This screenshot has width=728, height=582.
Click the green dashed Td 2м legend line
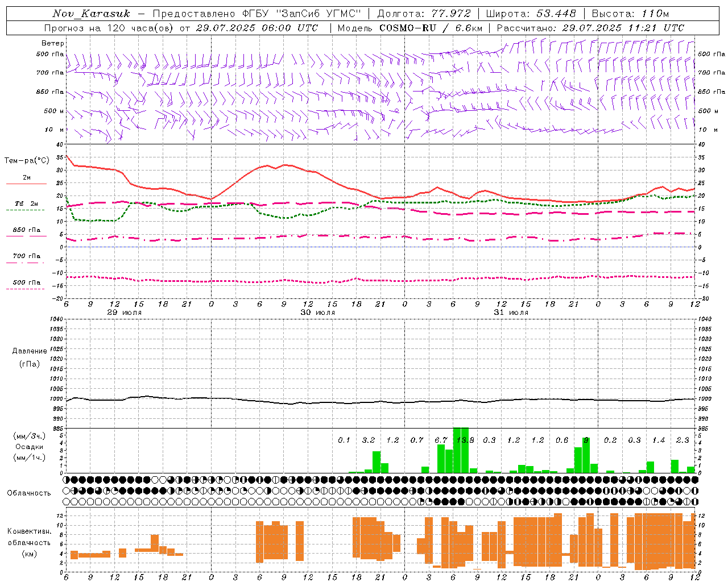[x=25, y=210]
